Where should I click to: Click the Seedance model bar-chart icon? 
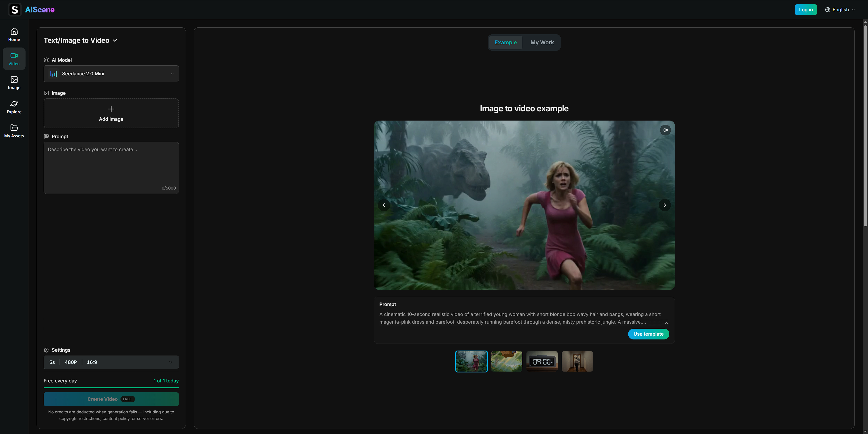pyautogui.click(x=53, y=74)
